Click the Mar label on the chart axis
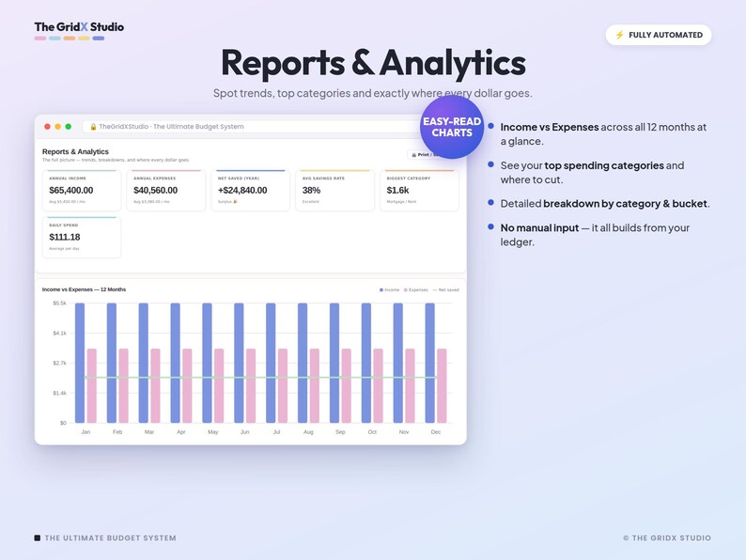Image resolution: width=746 pixels, height=560 pixels. [149, 432]
